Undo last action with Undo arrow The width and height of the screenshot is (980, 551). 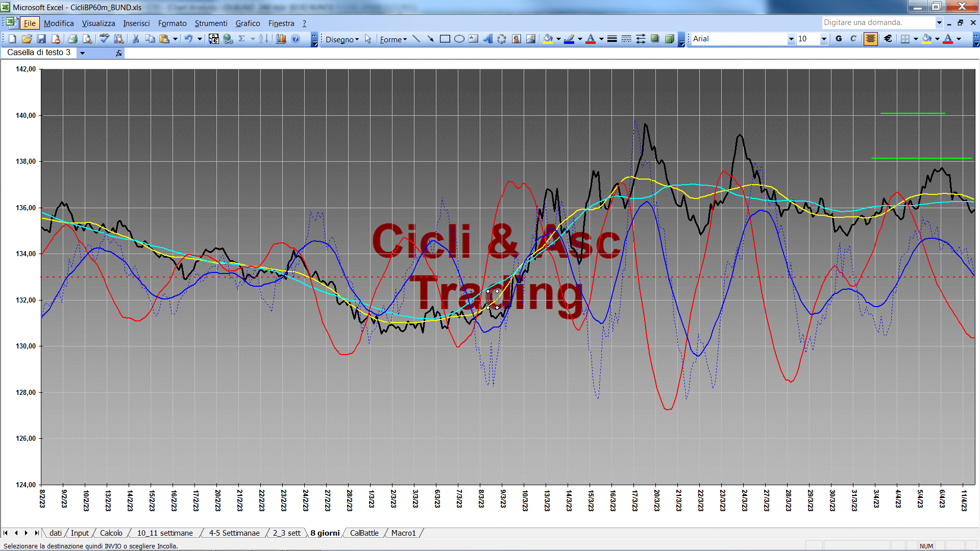pyautogui.click(x=189, y=39)
